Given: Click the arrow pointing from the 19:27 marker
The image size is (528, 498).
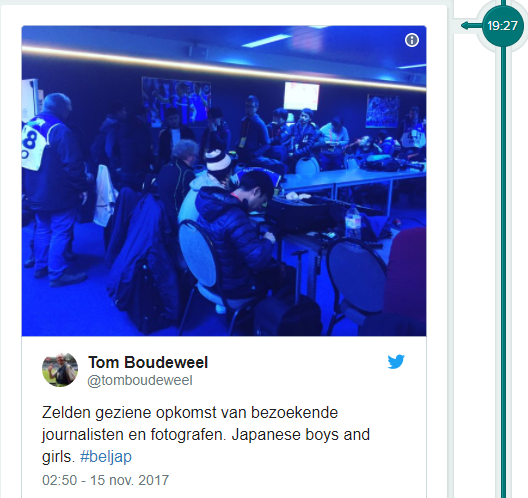Looking at the screenshot, I should point(471,25).
